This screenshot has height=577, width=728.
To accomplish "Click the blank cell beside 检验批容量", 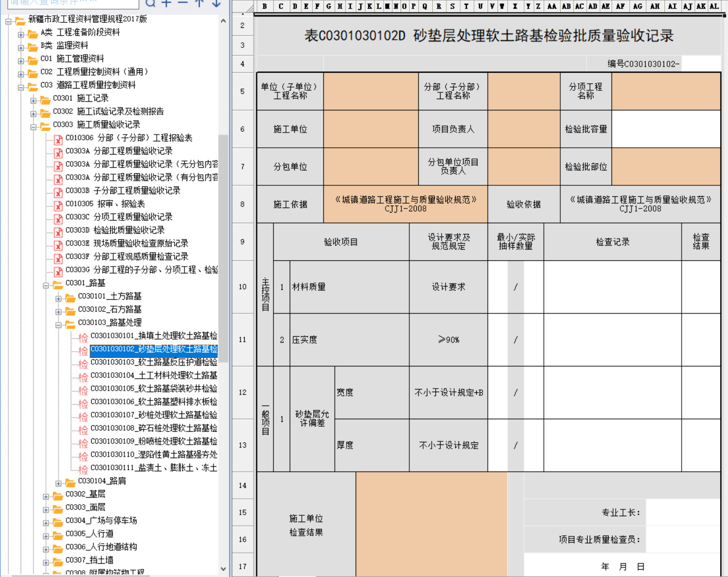I will click(666, 129).
